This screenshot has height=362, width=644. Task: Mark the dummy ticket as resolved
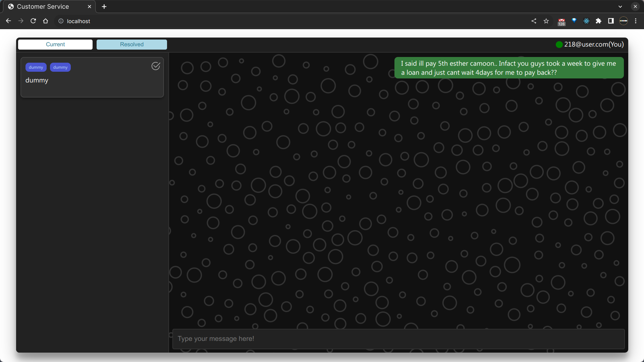tap(156, 66)
